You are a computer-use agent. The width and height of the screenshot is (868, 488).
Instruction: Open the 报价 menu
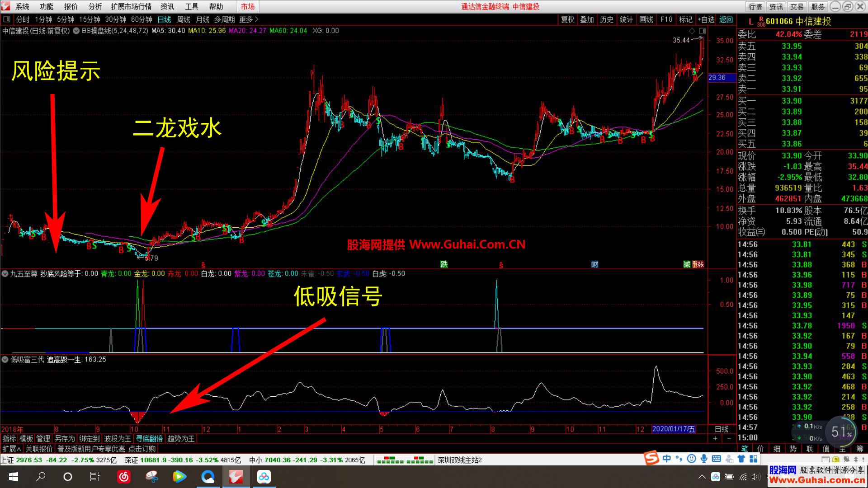coord(71,6)
